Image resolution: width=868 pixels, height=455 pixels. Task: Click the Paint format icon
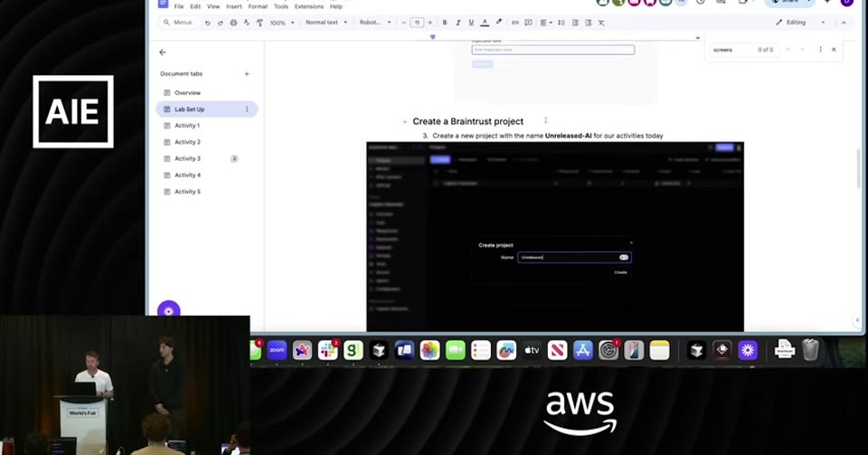[x=259, y=23]
